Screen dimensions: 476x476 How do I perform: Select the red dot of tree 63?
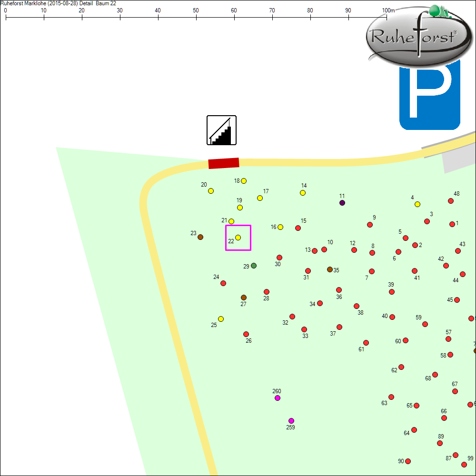click(x=391, y=397)
